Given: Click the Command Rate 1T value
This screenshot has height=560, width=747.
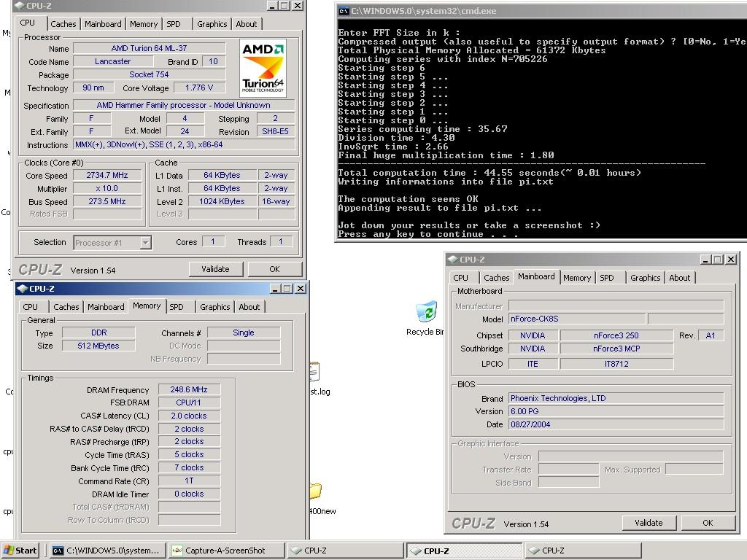Looking at the screenshot, I should coord(189,481).
